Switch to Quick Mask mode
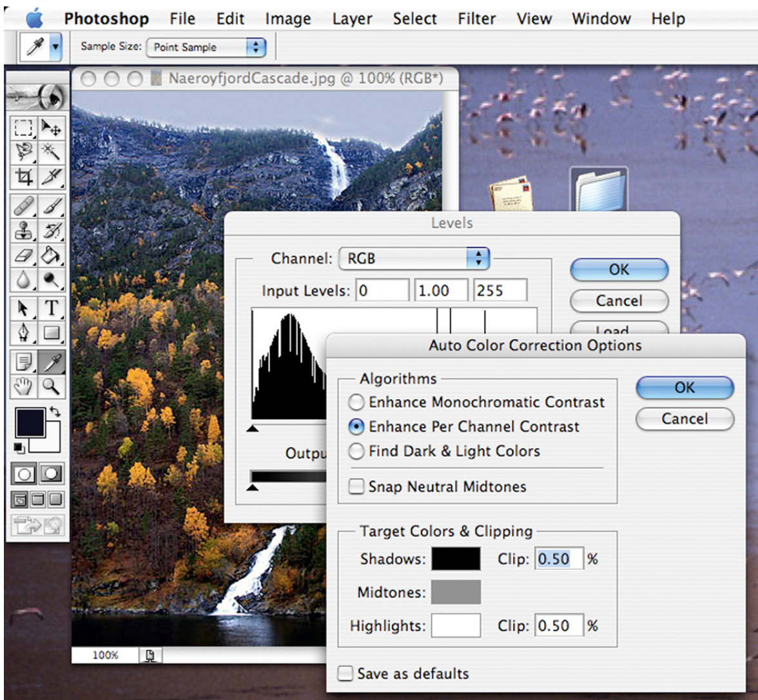This screenshot has width=758, height=700. pos(51,474)
